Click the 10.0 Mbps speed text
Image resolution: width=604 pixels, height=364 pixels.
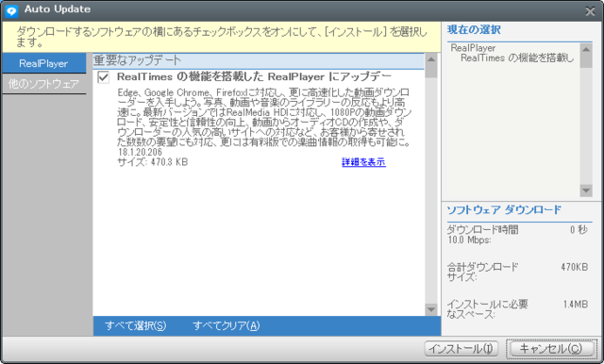469,240
